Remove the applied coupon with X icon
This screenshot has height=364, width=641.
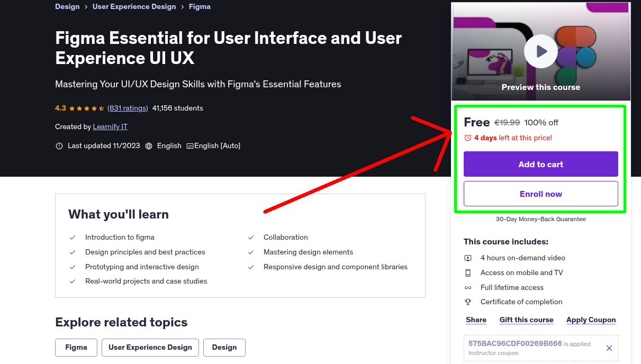pyautogui.click(x=609, y=348)
